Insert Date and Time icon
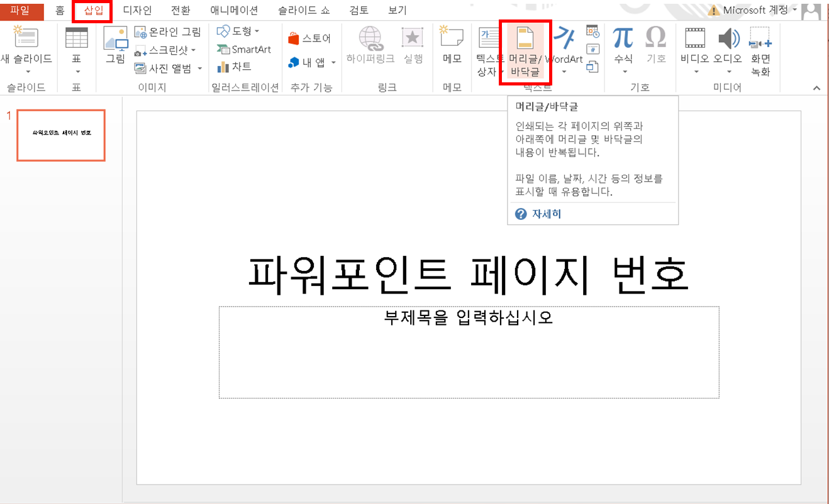Image resolution: width=829 pixels, height=504 pixels. [x=593, y=31]
